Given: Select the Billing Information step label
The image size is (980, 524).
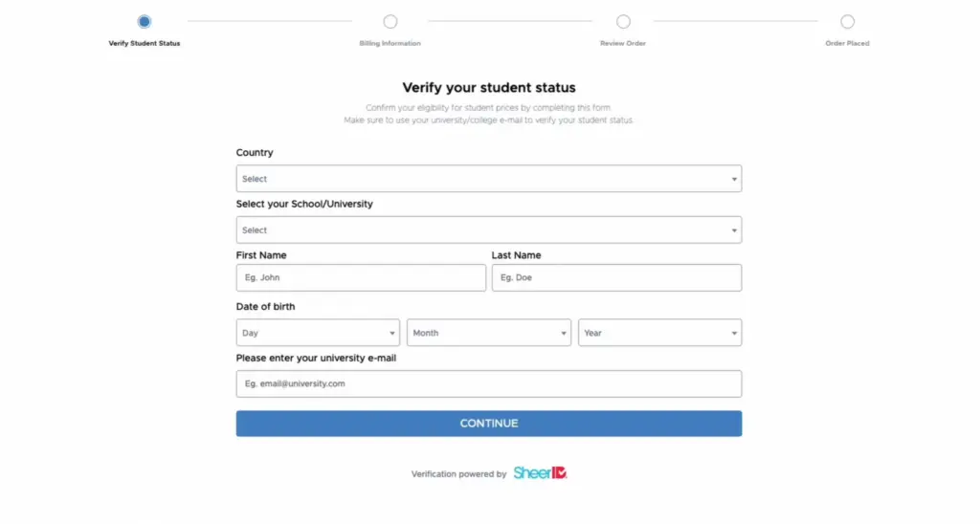Looking at the screenshot, I should (390, 44).
